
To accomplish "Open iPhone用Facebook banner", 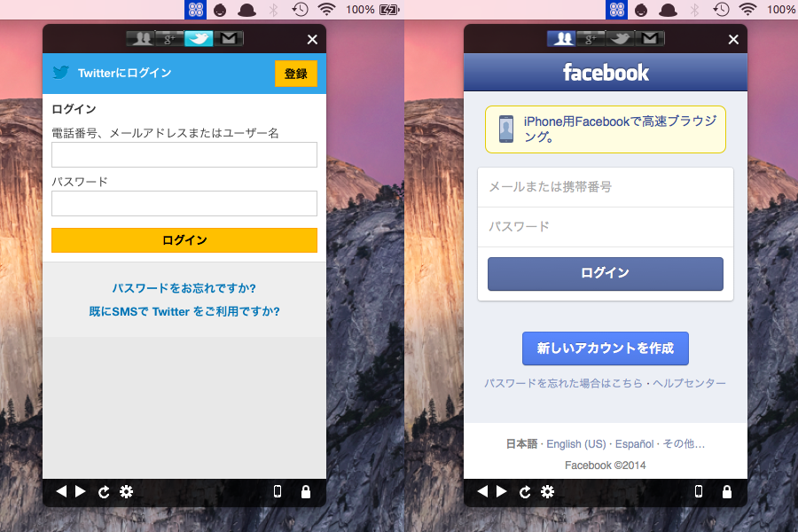I will [606, 129].
